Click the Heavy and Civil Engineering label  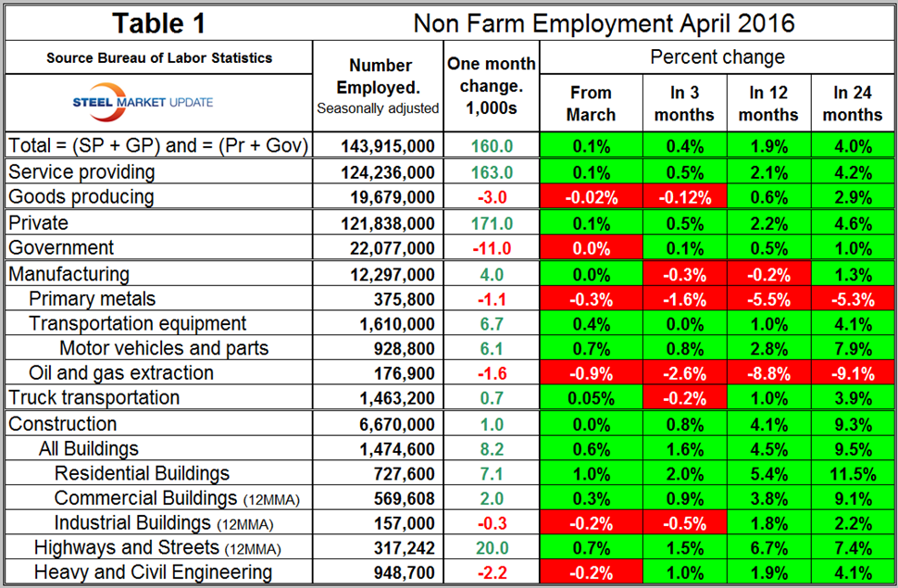pos(153,573)
